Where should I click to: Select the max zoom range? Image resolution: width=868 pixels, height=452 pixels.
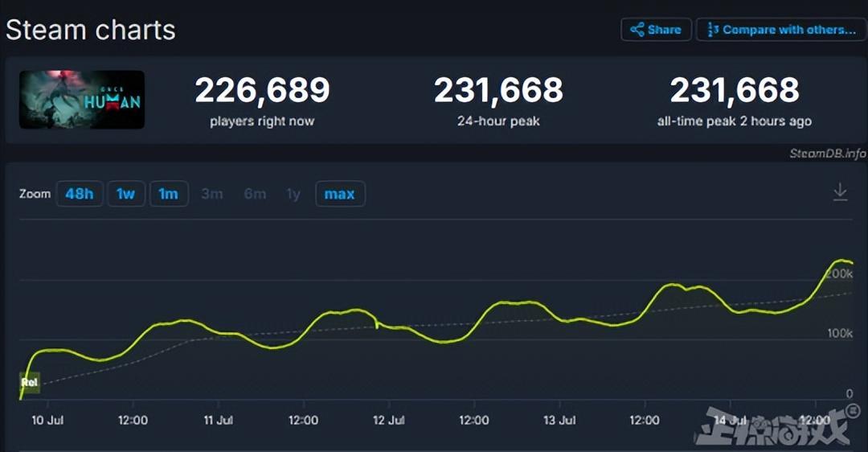click(x=340, y=194)
